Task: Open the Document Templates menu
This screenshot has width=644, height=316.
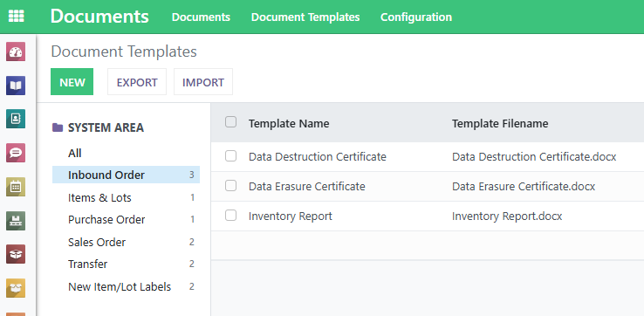Action: (x=305, y=17)
